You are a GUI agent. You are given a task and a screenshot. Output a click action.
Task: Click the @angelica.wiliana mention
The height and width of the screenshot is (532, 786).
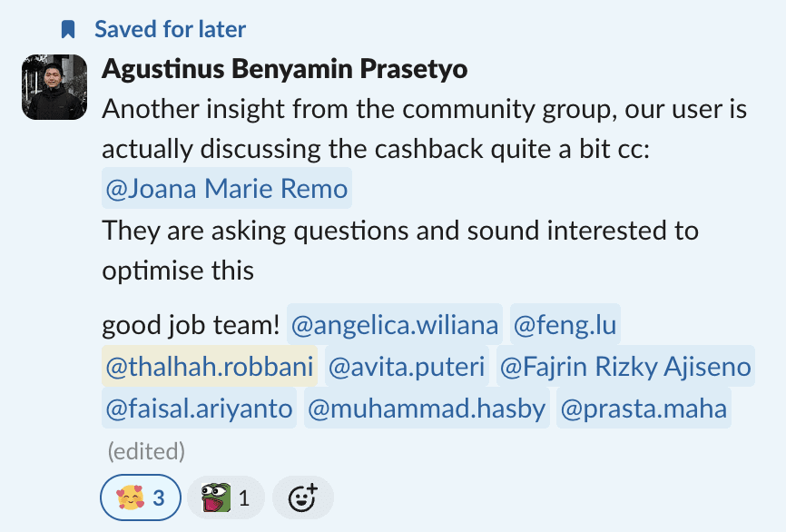click(x=395, y=325)
